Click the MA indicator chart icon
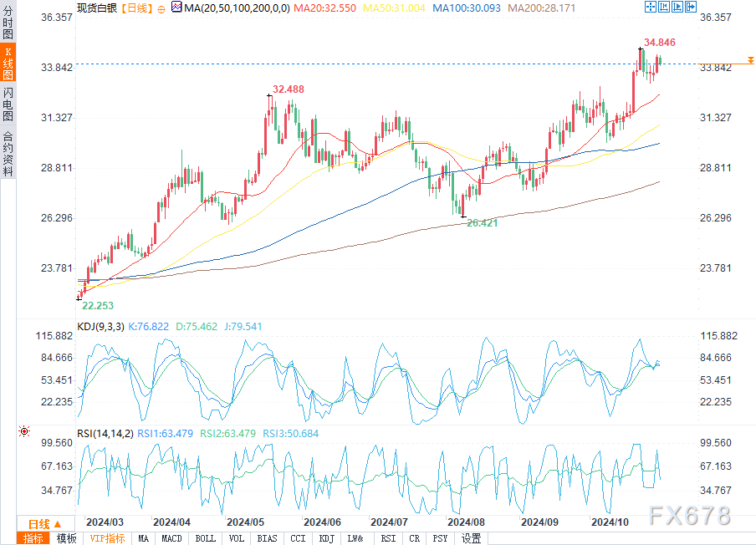The height and width of the screenshot is (545, 756). pos(176,8)
